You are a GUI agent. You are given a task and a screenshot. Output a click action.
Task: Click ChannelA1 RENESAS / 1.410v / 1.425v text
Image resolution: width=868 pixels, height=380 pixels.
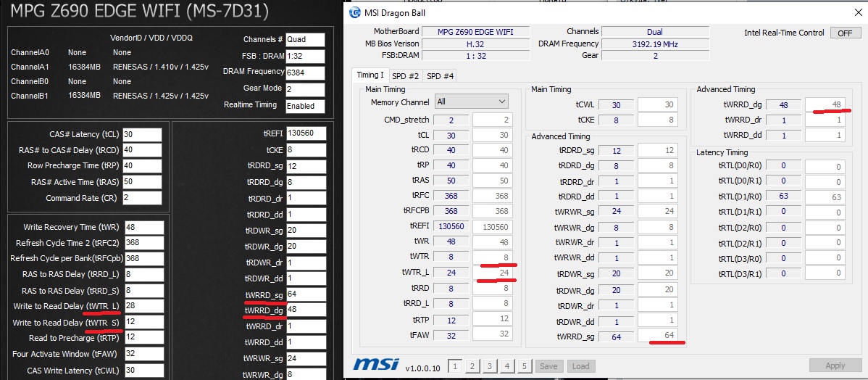tap(161, 67)
